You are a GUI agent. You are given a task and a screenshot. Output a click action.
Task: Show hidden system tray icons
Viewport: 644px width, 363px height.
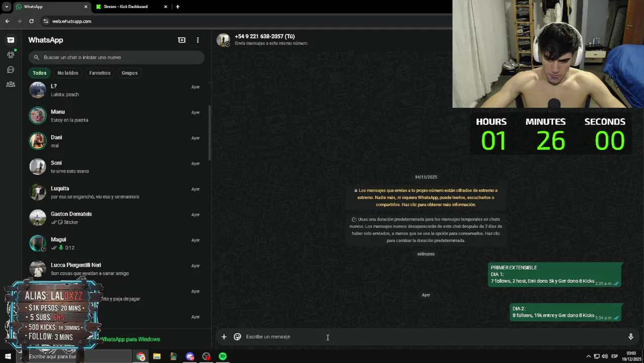[588, 356]
